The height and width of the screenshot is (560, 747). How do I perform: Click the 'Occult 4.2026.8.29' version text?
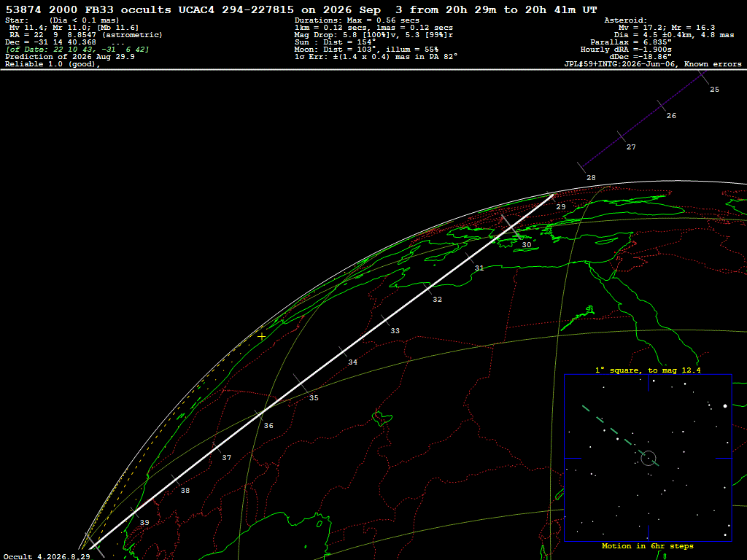(47, 556)
